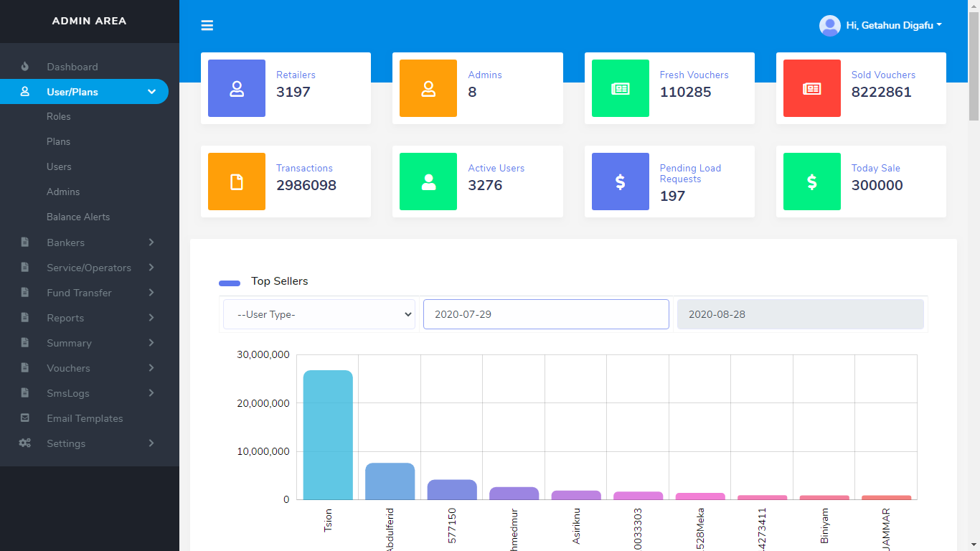Click the Pending Load Requests dollar icon
This screenshot has height=551, width=980.
click(620, 182)
